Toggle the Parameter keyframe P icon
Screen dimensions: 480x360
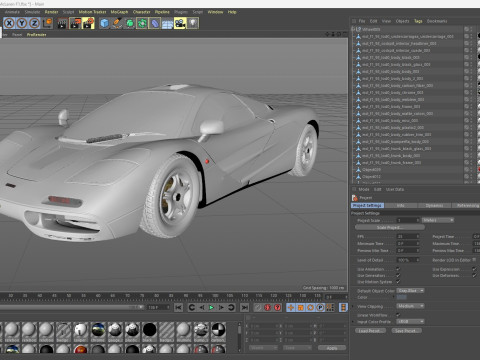[320, 307]
